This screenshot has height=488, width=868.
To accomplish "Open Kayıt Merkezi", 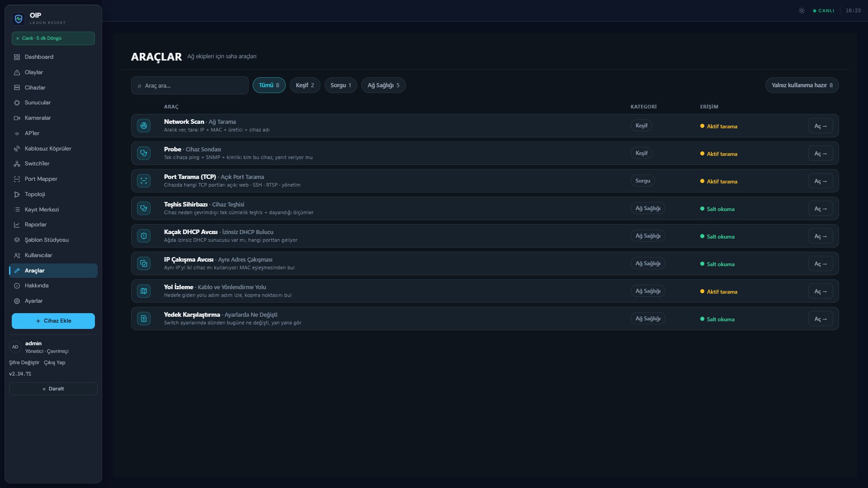I will 53,210.
